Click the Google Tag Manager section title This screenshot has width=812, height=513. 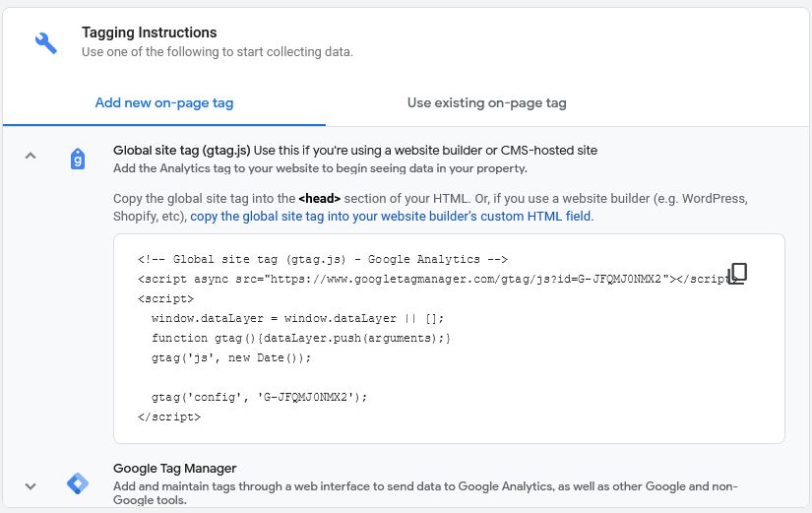tap(175, 468)
